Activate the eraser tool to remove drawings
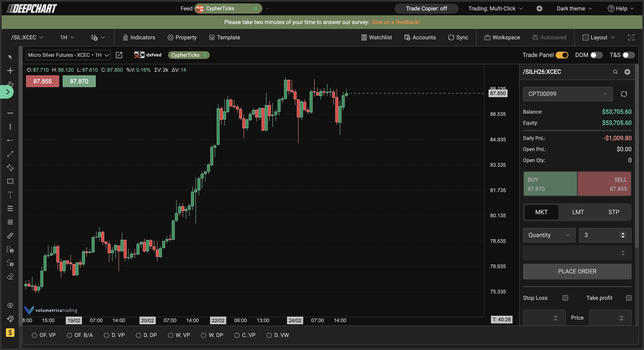The image size is (644, 350). [10, 276]
